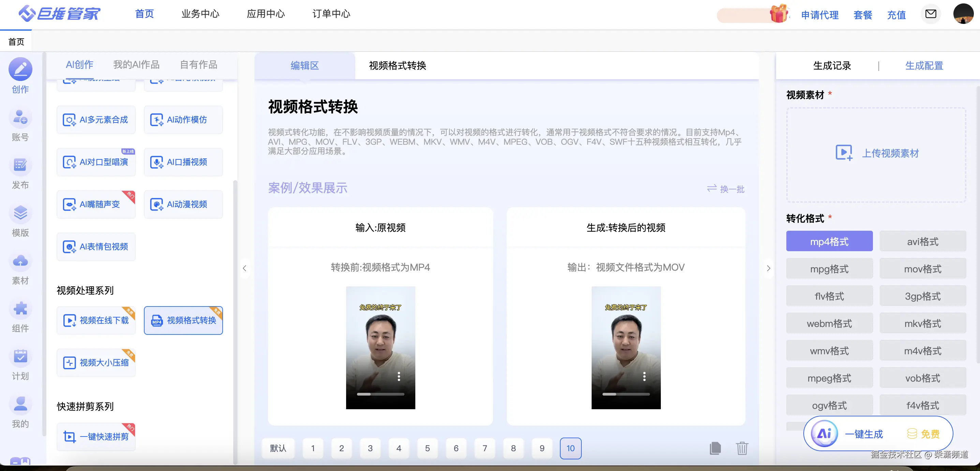Open messages via the envelope icon
Screen dimensions: 980x471
[x=931, y=14]
